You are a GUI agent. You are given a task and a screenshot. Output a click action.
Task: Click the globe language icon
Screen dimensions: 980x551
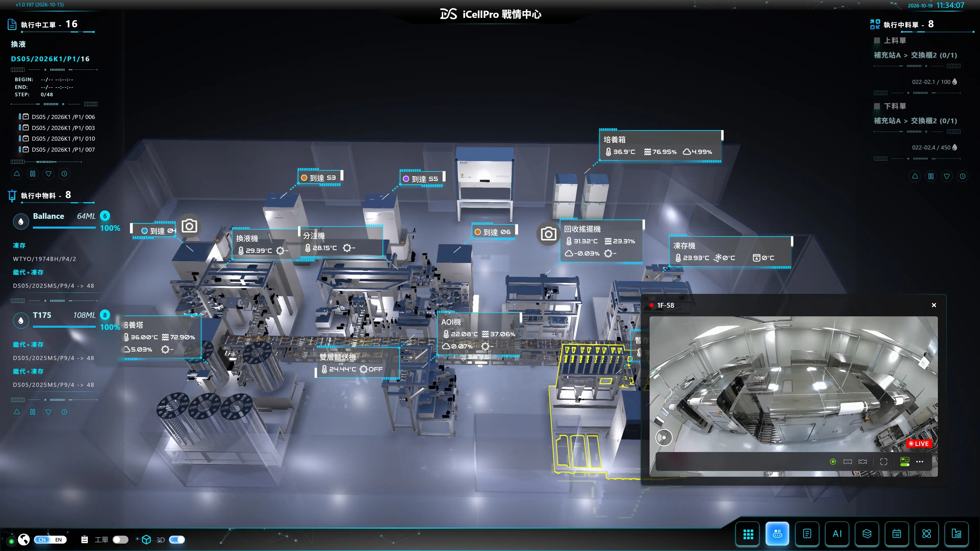24,540
